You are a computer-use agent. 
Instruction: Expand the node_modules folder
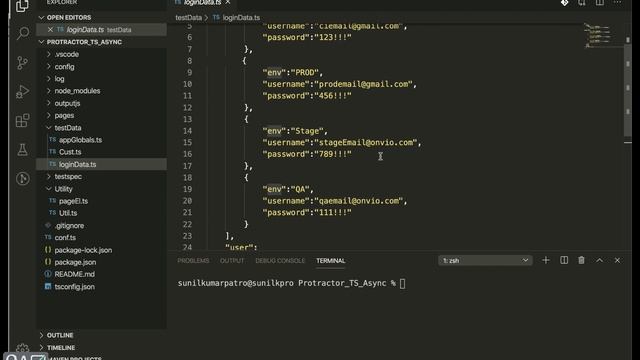click(x=77, y=91)
